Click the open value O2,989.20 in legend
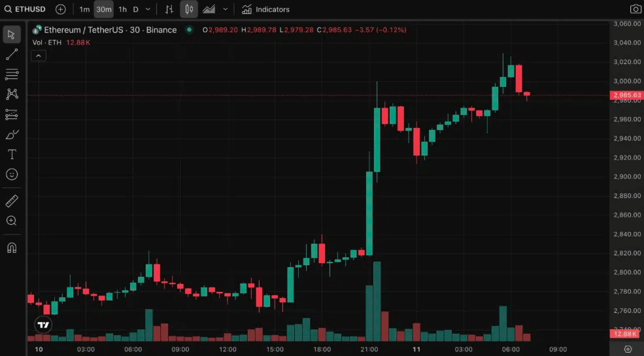The image size is (644, 356). pos(220,30)
